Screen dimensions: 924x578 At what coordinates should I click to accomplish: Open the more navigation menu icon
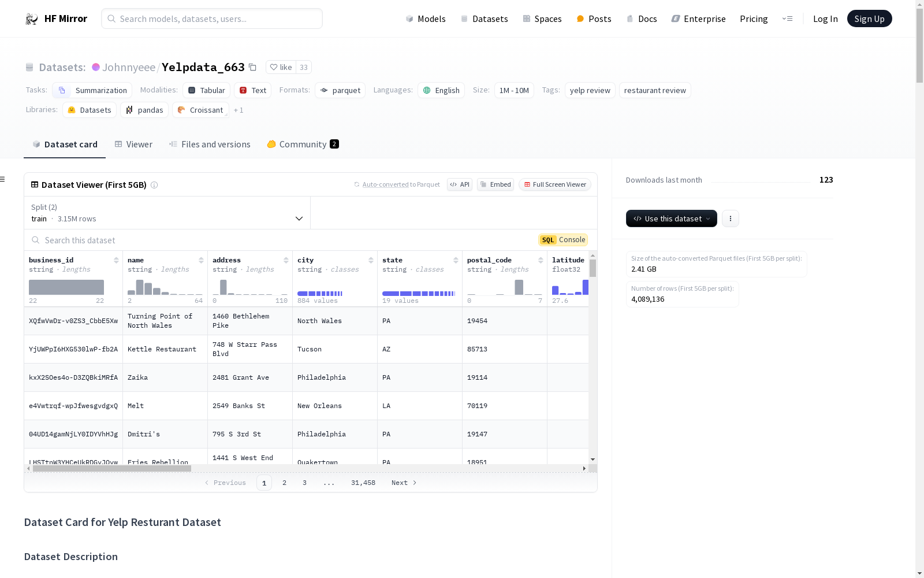pos(787,18)
